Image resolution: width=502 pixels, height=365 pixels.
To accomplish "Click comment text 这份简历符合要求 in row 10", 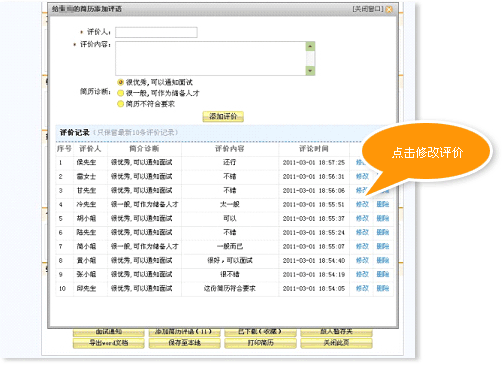I will tap(230, 288).
